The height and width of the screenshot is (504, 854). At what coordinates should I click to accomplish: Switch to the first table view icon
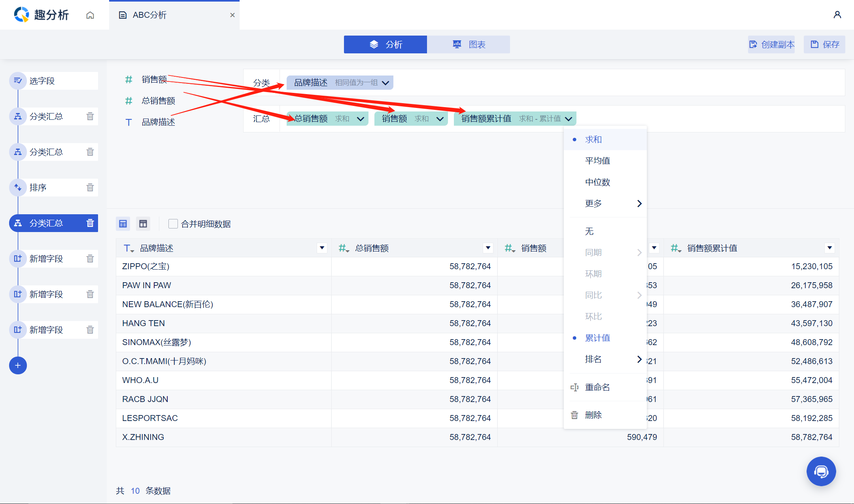(123, 224)
